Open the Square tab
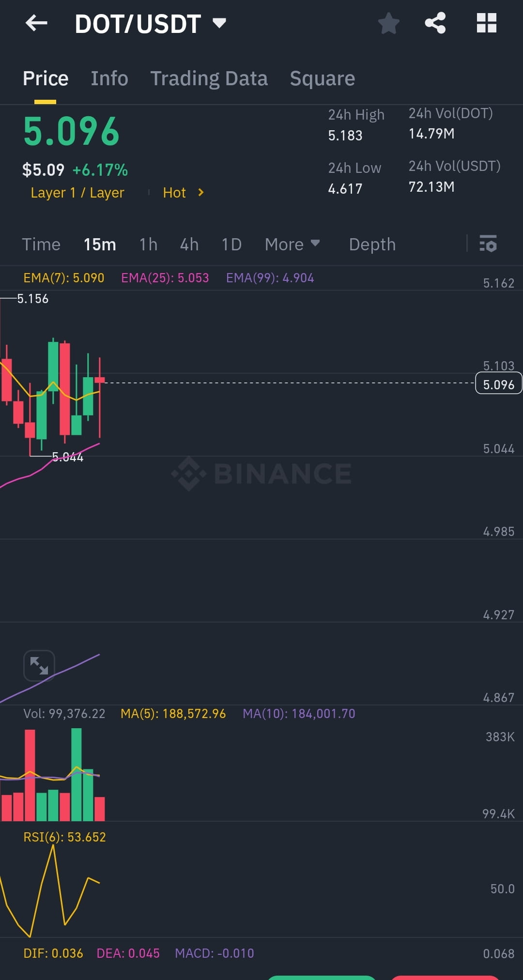 point(323,78)
